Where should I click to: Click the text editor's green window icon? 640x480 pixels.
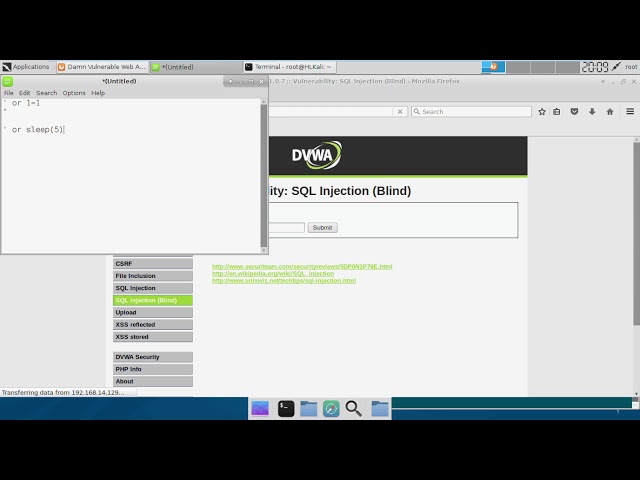coord(8,81)
